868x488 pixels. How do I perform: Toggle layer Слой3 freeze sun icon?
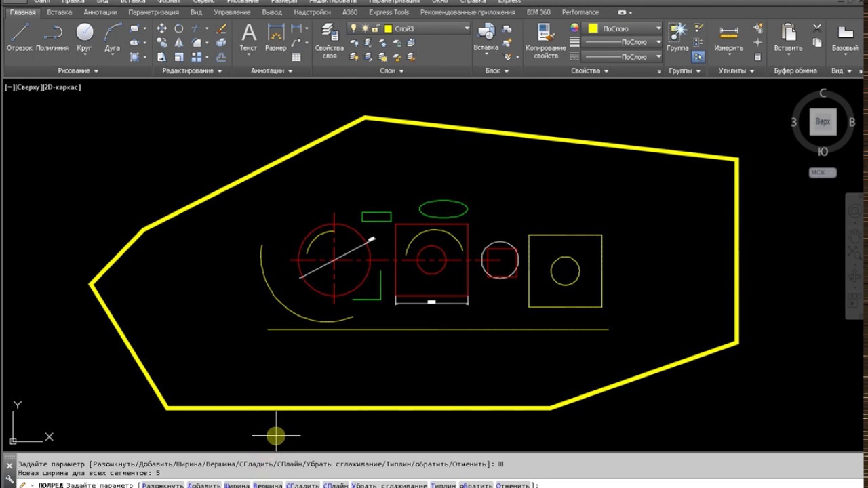(x=365, y=28)
